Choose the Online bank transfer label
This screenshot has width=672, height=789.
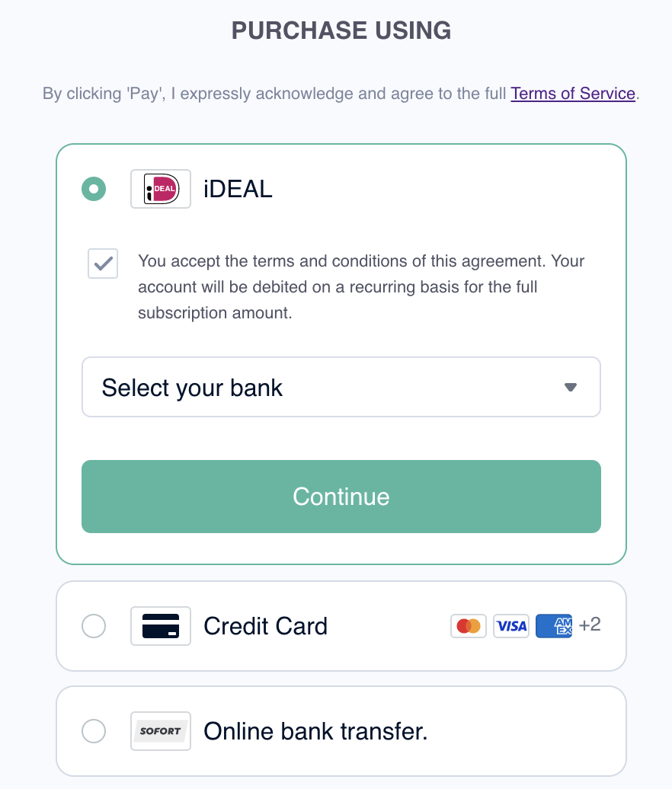point(315,731)
